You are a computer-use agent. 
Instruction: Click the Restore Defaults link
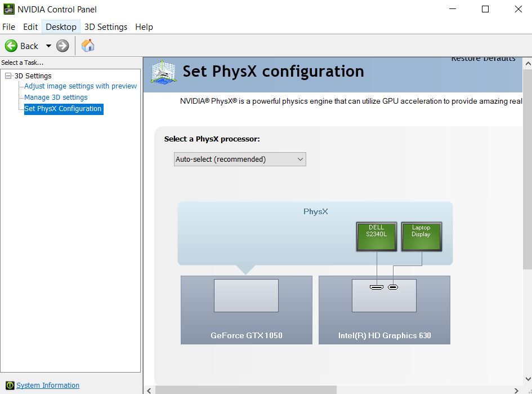pos(483,59)
